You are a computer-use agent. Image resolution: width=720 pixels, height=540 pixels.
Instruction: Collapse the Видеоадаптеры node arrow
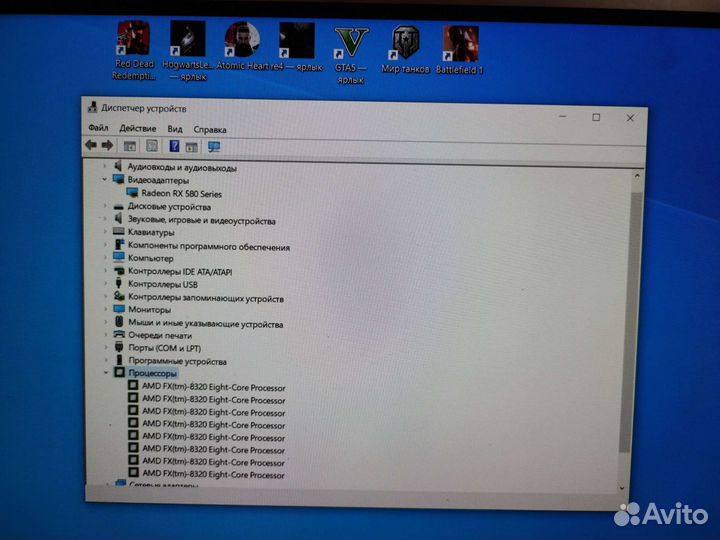tap(105, 179)
